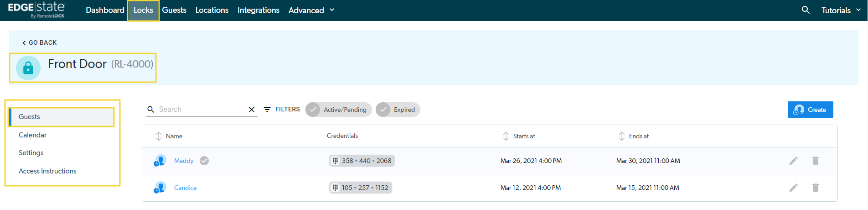Viewport: 868px width, 210px height.
Task: Click Maddy's credential code 358 440 2068
Action: pos(362,161)
